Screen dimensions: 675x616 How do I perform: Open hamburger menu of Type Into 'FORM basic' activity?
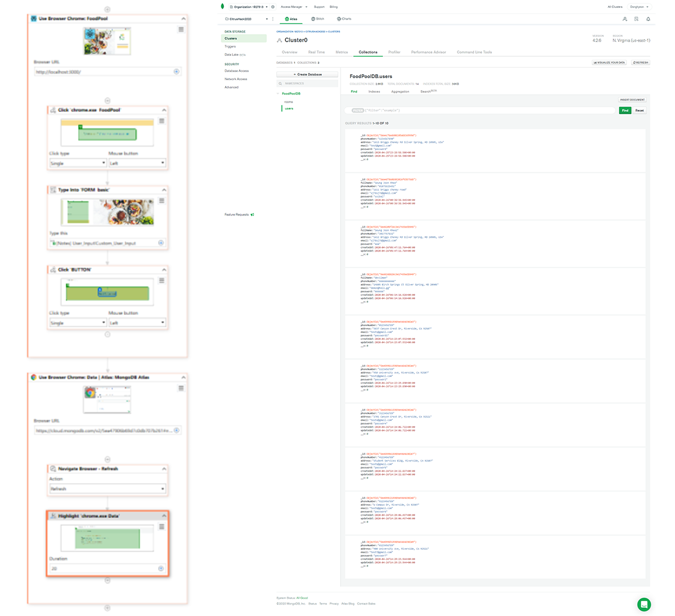[161, 201]
